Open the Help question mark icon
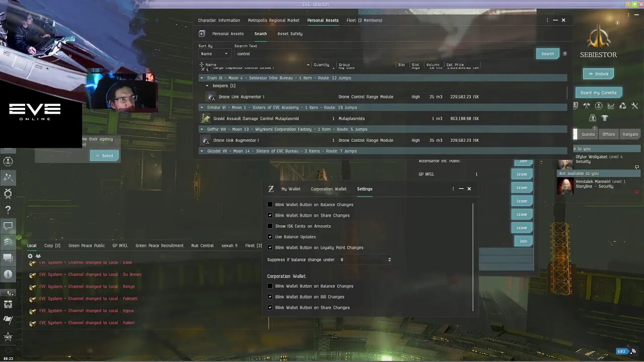This screenshot has height=362, width=644. pos(8,210)
